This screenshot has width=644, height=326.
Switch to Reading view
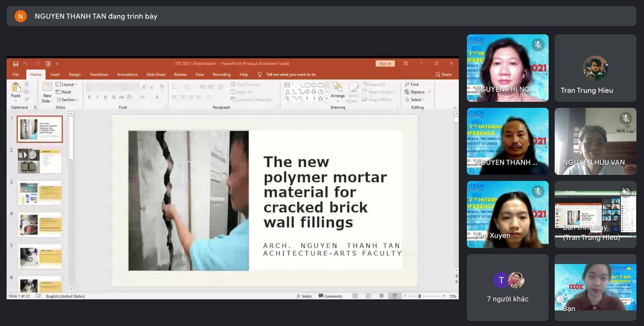pos(381,296)
